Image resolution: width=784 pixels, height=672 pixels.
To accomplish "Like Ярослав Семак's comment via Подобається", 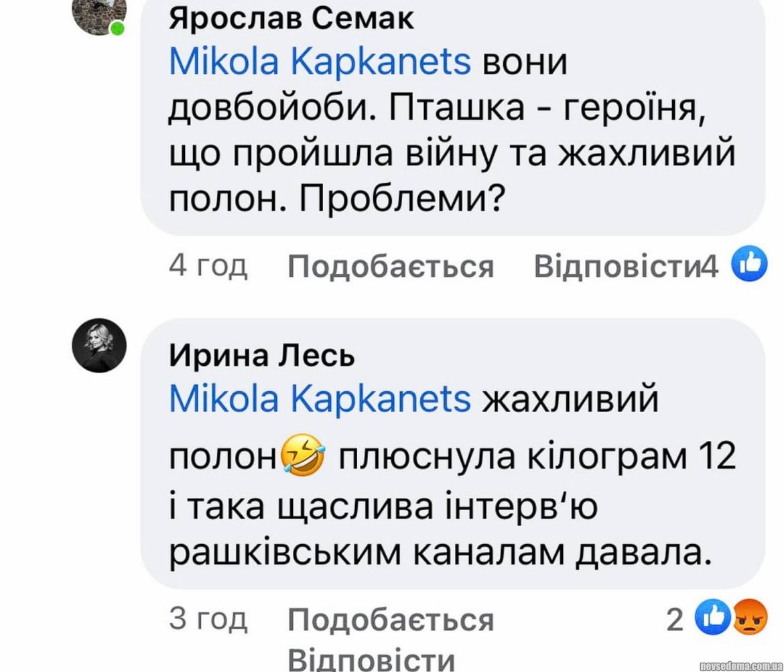I will 391,267.
